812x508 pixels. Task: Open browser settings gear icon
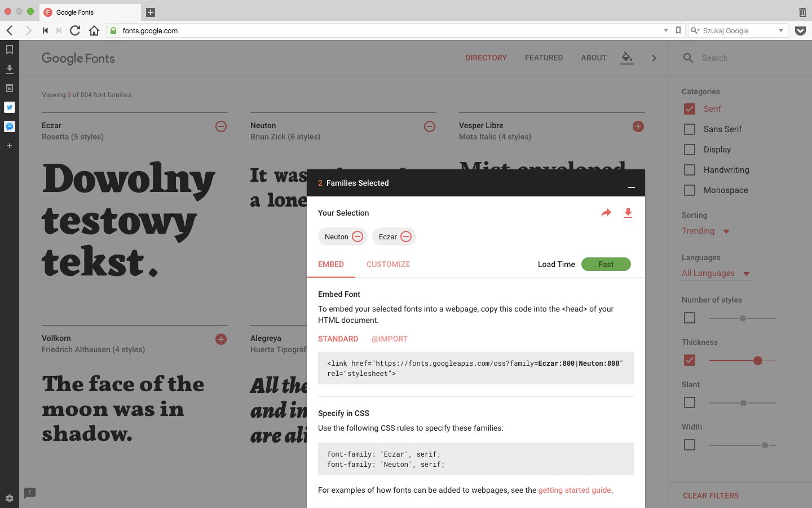click(x=10, y=498)
